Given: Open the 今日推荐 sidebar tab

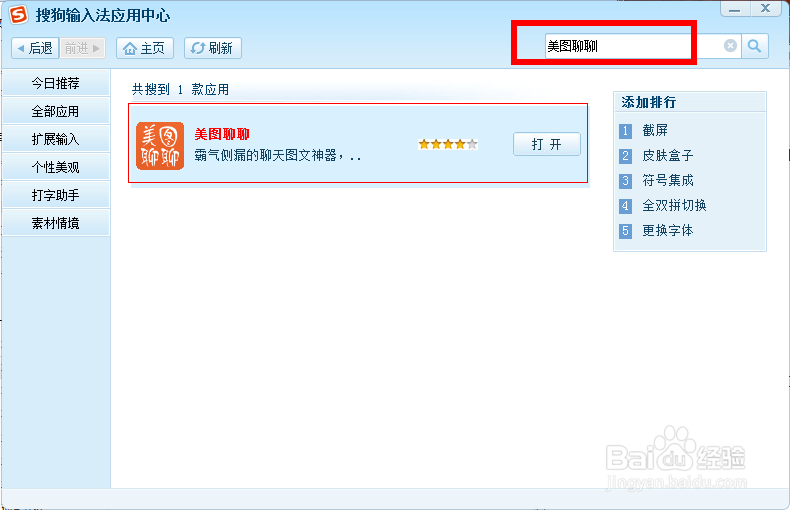Looking at the screenshot, I should (x=55, y=83).
